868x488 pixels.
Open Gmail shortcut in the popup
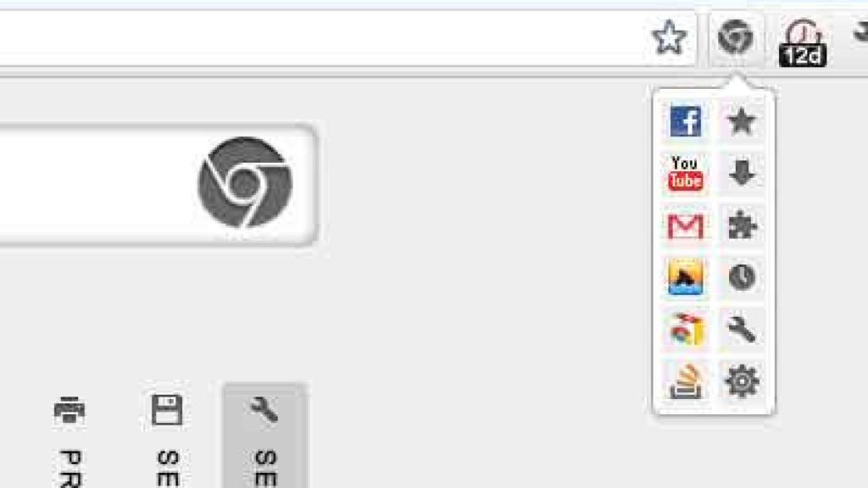(685, 225)
